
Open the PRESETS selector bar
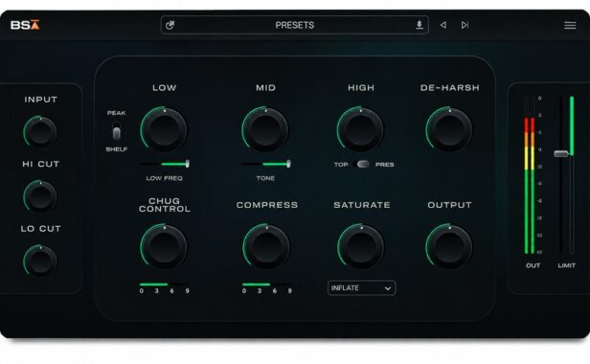point(295,25)
